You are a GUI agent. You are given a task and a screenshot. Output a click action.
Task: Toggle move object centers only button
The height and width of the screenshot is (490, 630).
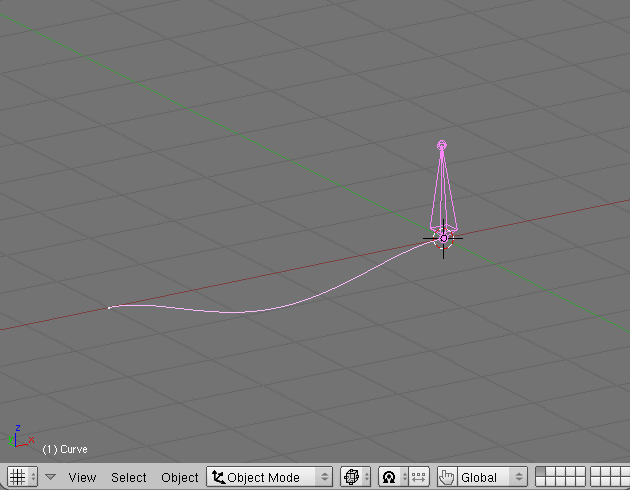[x=419, y=477]
